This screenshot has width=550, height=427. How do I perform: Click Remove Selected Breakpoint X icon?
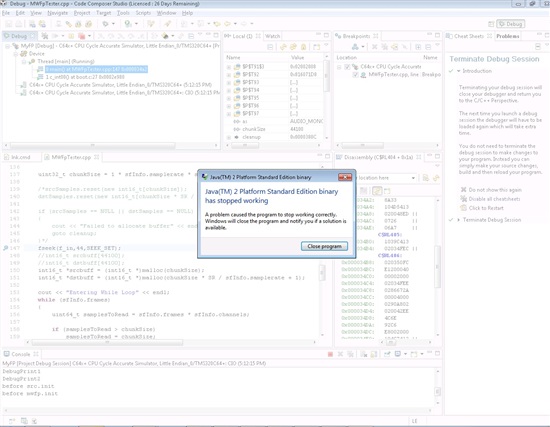click(x=375, y=47)
